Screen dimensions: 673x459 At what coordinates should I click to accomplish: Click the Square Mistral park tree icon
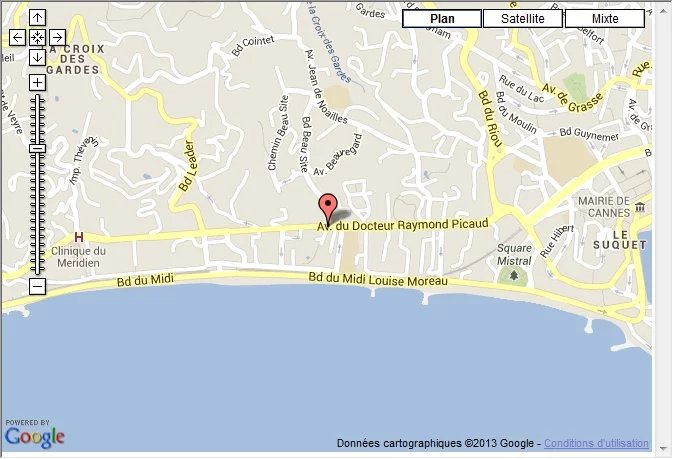click(514, 276)
